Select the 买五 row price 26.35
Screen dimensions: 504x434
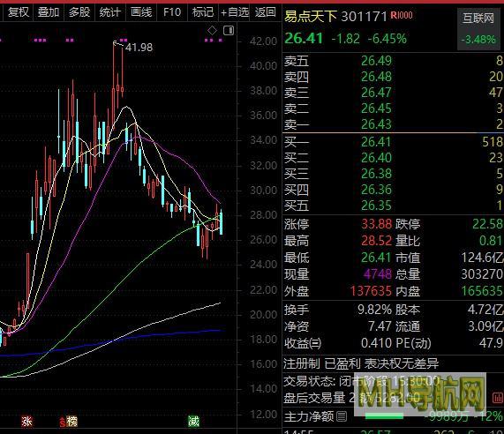click(x=376, y=206)
